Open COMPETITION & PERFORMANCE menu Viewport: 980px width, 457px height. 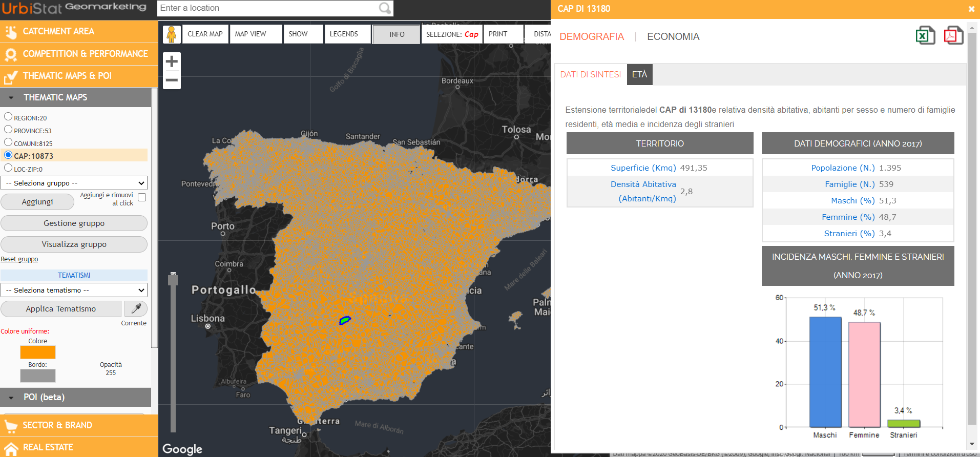pos(79,54)
